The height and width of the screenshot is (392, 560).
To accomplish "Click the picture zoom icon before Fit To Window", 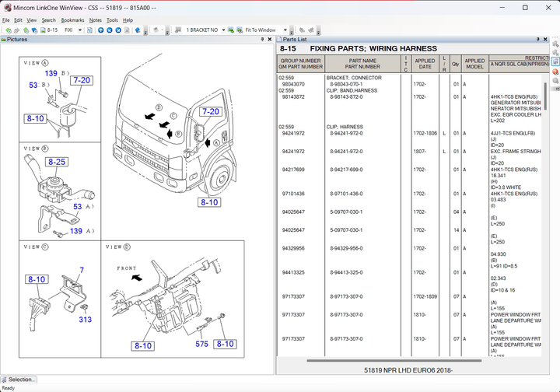I will (x=240, y=30).
